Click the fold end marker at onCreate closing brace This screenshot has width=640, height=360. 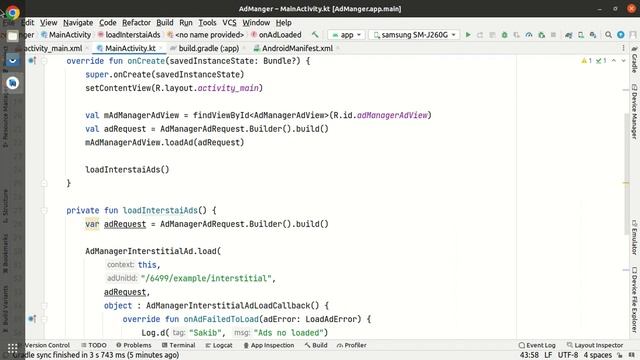tap(44, 183)
